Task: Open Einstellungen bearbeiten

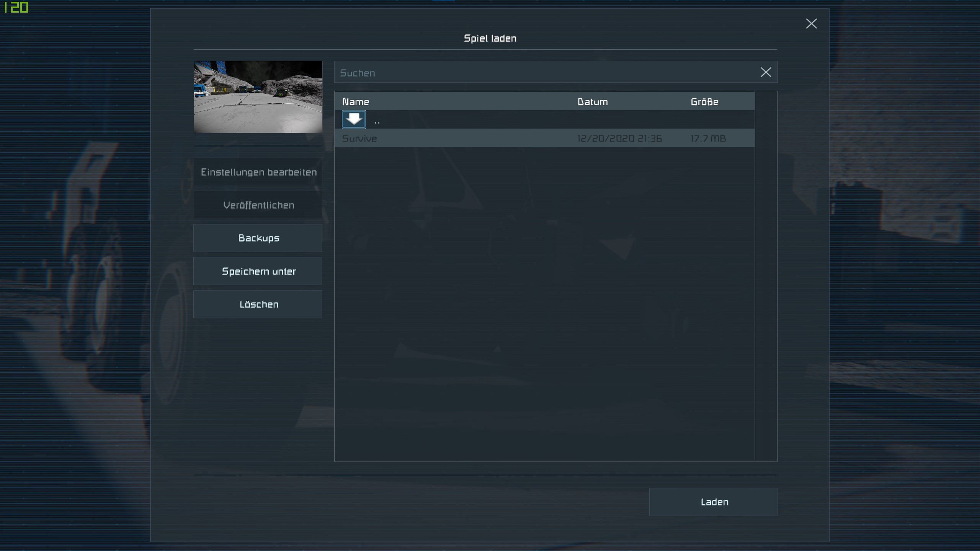Action: click(x=258, y=172)
